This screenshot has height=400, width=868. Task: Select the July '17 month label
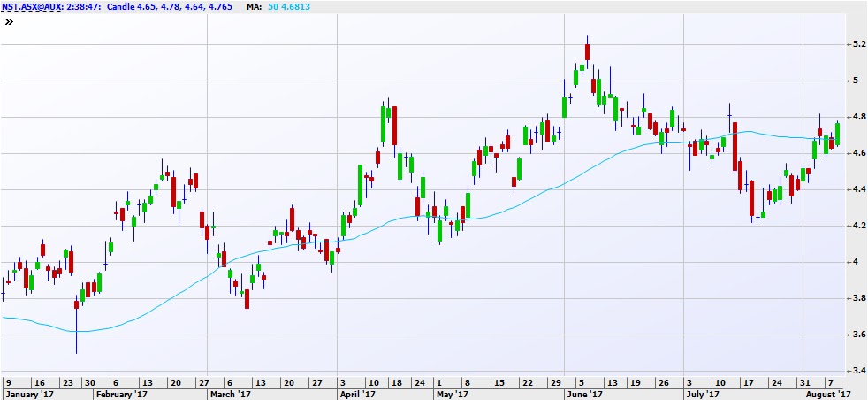click(703, 395)
